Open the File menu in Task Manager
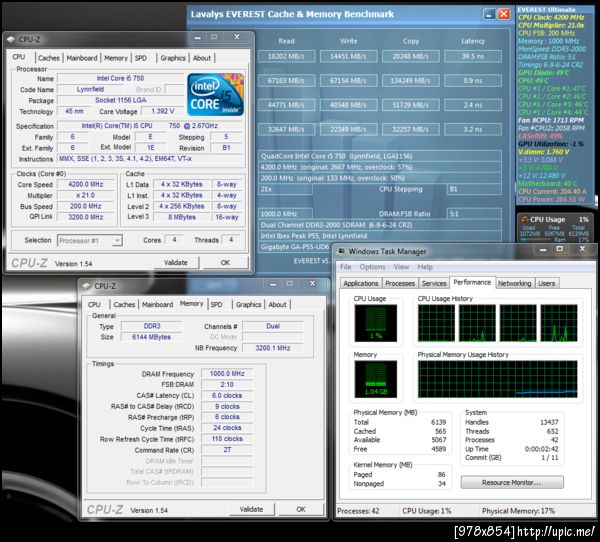Viewport: 600px width, 542px height. [x=346, y=267]
